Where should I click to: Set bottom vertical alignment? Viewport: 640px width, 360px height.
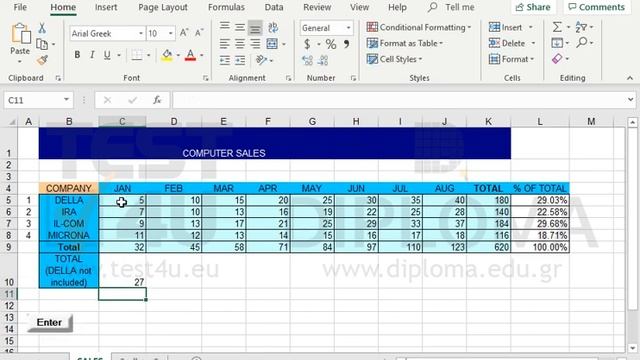click(x=256, y=28)
